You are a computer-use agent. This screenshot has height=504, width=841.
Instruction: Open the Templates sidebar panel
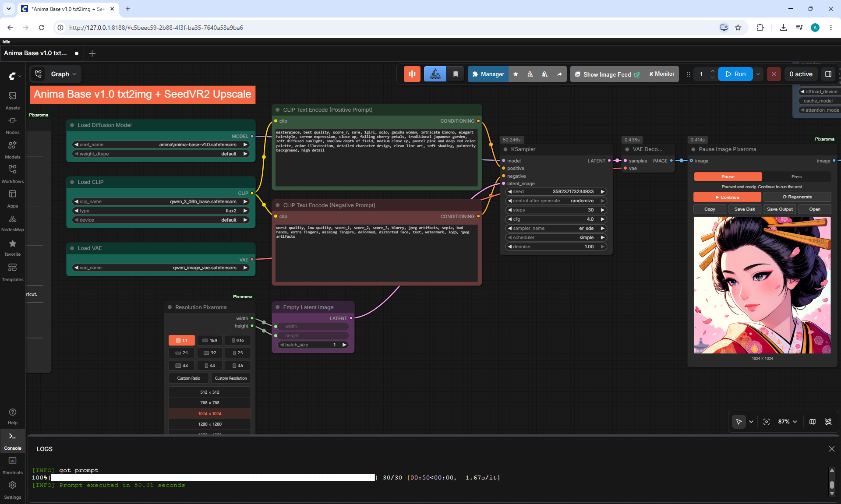(12, 272)
